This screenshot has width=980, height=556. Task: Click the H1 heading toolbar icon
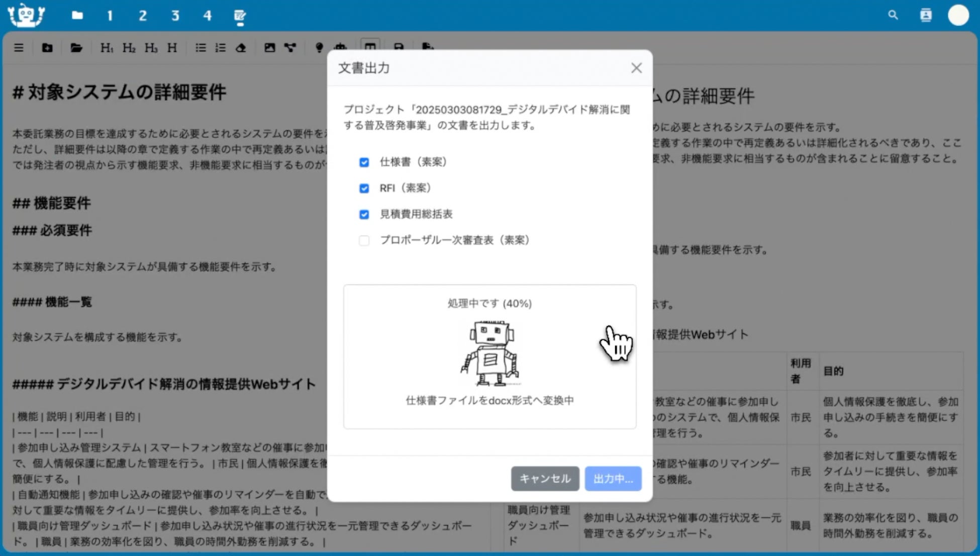(106, 48)
